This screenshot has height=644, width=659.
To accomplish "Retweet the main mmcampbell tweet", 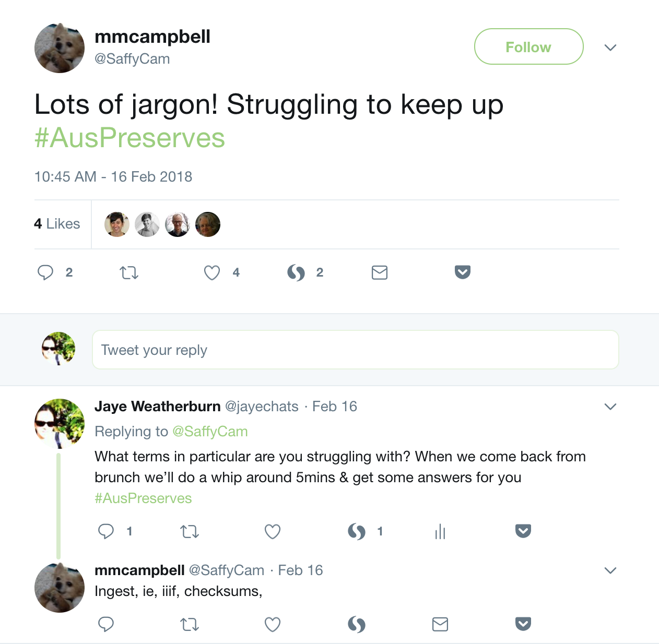I will pos(129,272).
